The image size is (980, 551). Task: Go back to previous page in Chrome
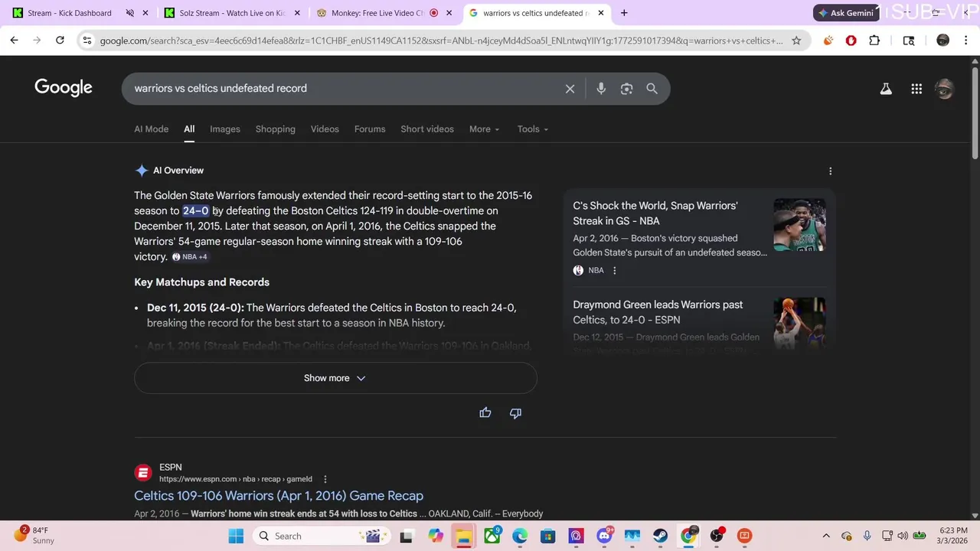click(15, 41)
